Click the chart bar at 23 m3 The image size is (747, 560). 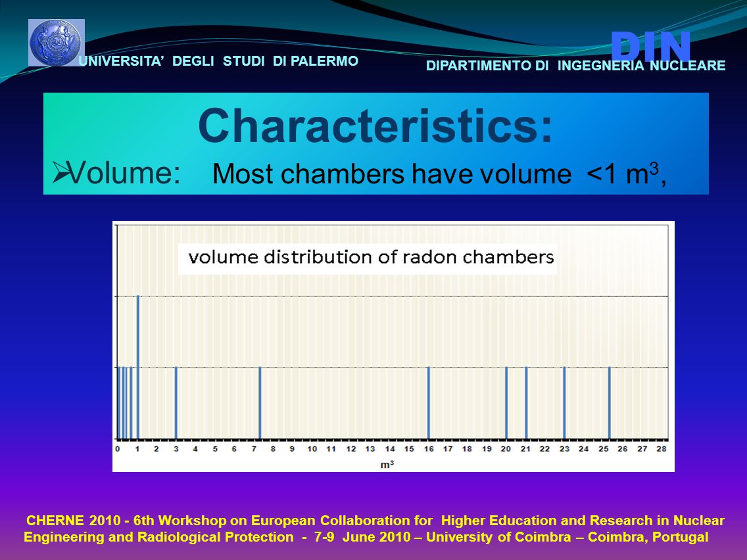click(565, 402)
